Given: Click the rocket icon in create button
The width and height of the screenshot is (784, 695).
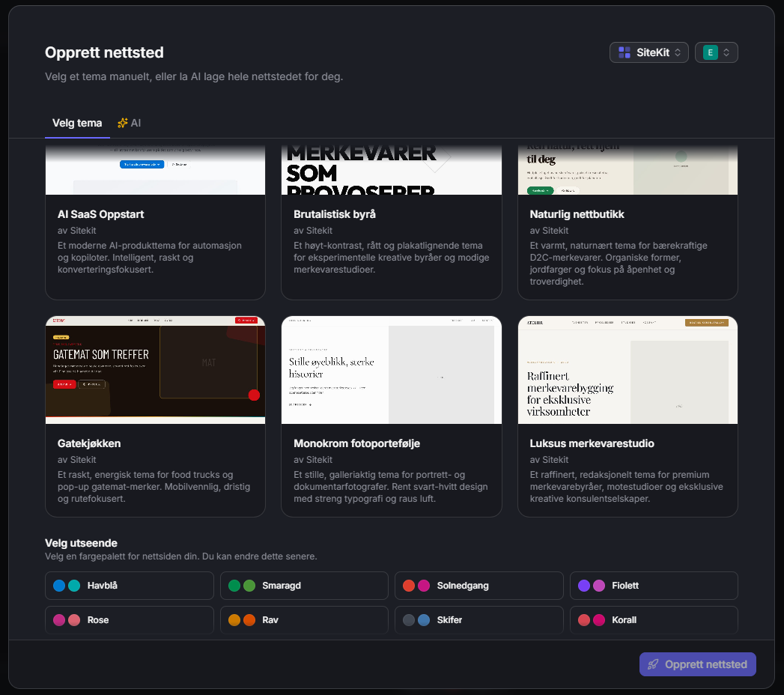Looking at the screenshot, I should coord(653,664).
